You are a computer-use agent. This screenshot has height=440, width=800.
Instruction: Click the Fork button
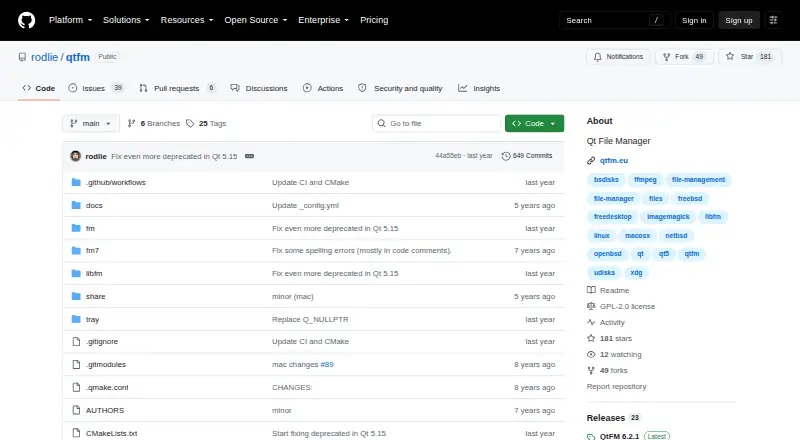click(x=684, y=57)
